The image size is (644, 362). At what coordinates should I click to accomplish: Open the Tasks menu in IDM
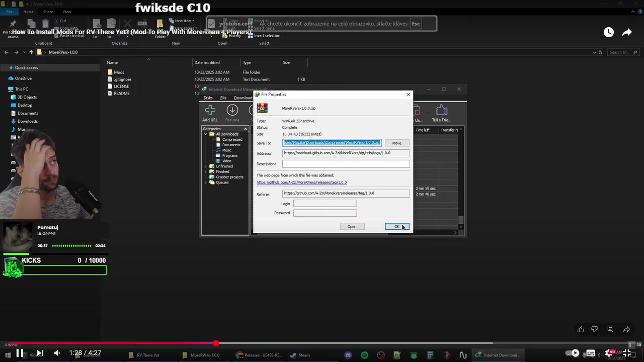coord(208,98)
